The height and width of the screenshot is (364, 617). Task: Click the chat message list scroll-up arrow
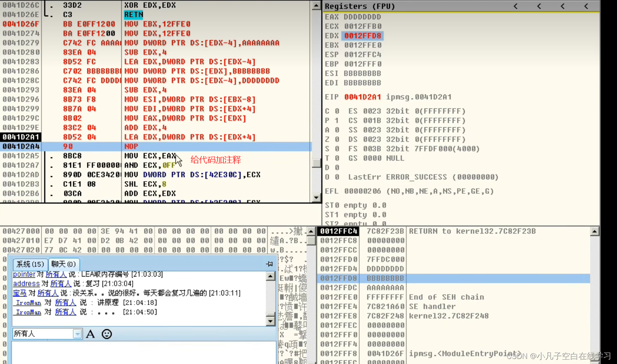click(270, 276)
